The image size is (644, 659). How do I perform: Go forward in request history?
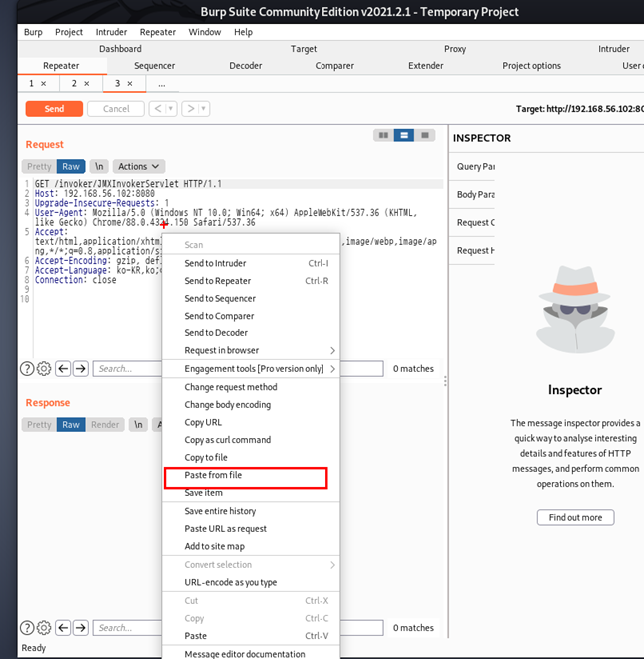(191, 109)
